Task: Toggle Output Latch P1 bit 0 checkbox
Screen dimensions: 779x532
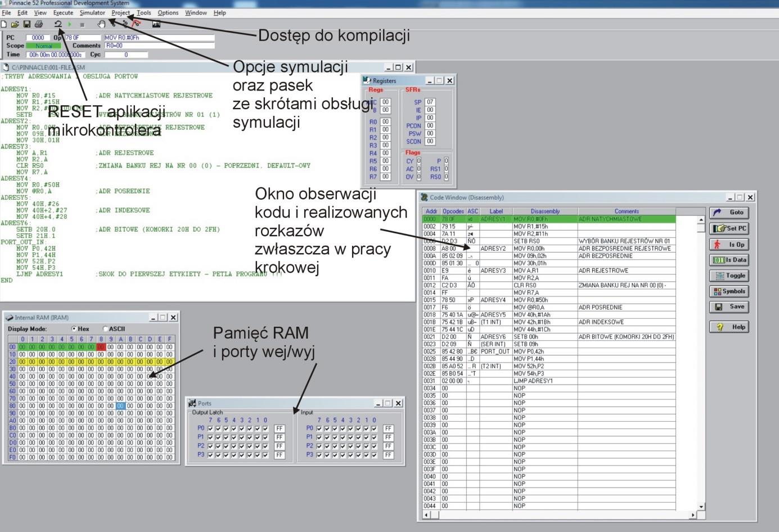Action: 265,438
